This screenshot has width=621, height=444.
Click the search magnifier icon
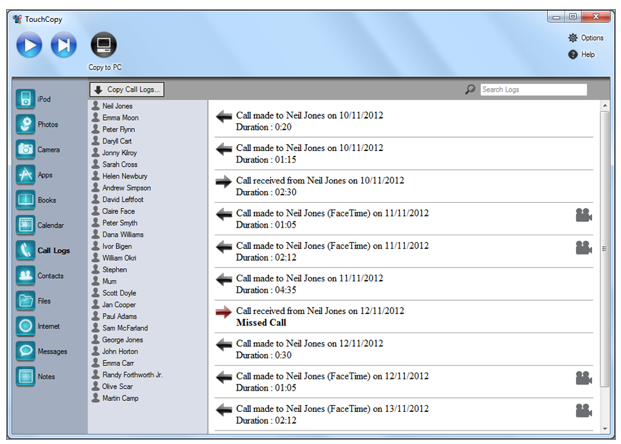470,90
